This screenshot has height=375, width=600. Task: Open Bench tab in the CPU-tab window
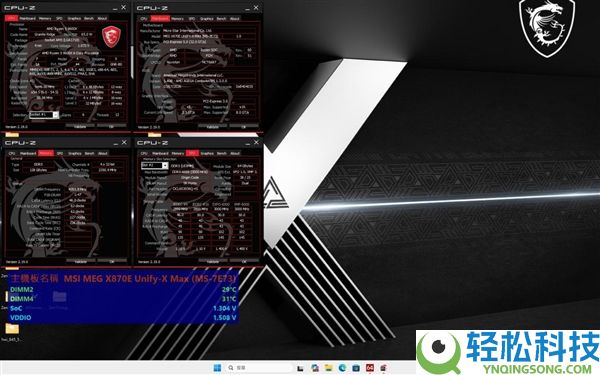[x=89, y=18]
